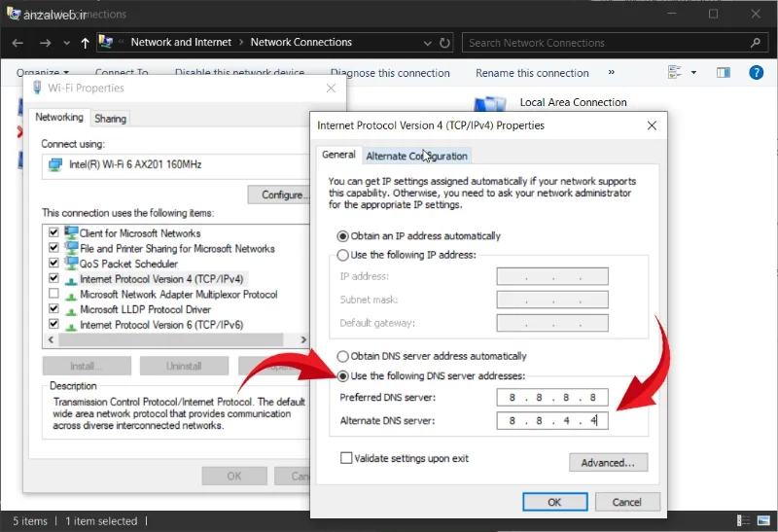Click the Wi-Fi adapter icon beside Intel(R)

(55, 164)
